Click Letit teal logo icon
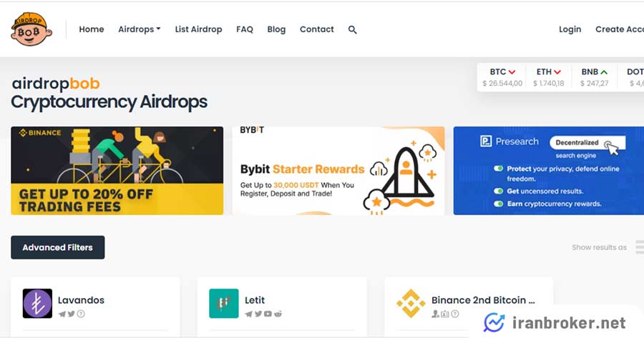 [224, 304]
